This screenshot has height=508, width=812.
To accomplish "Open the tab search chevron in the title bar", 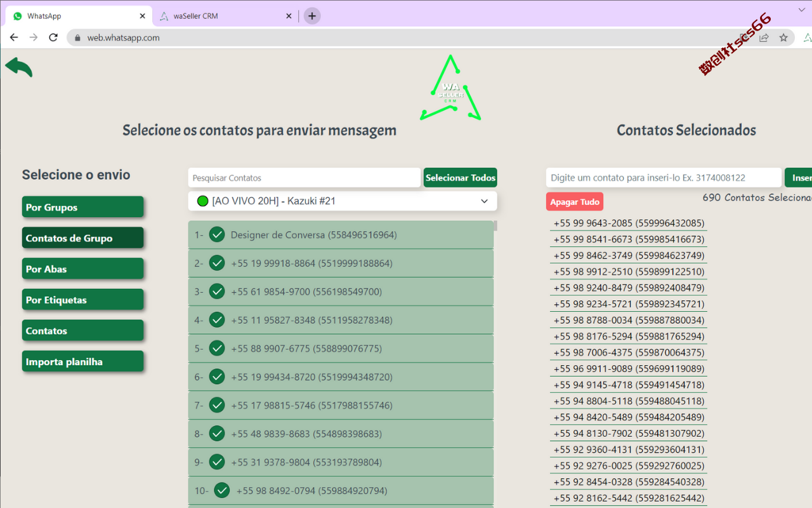I will pyautogui.click(x=801, y=10).
